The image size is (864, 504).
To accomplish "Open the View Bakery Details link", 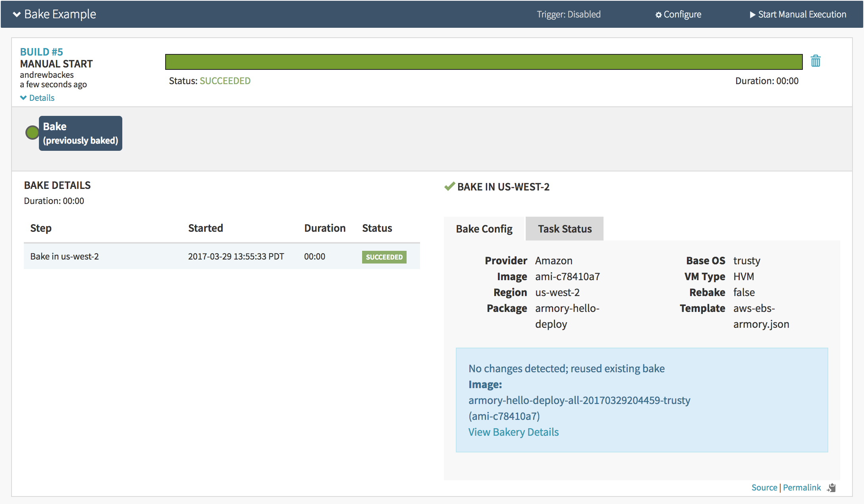I will coord(513,432).
